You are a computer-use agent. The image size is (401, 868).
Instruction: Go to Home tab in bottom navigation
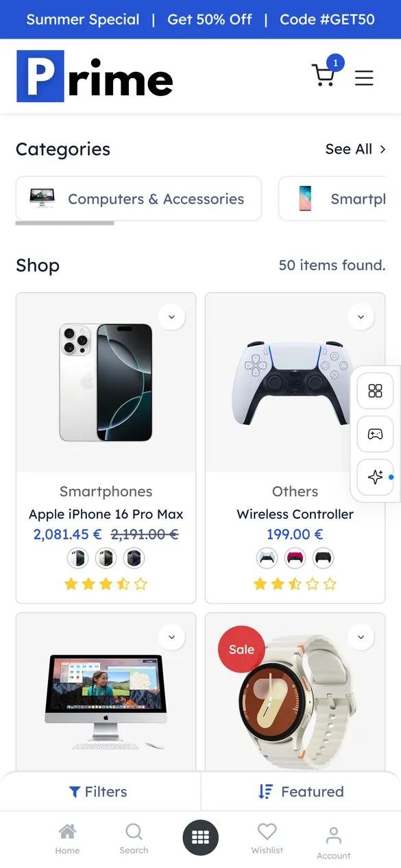[x=67, y=839]
